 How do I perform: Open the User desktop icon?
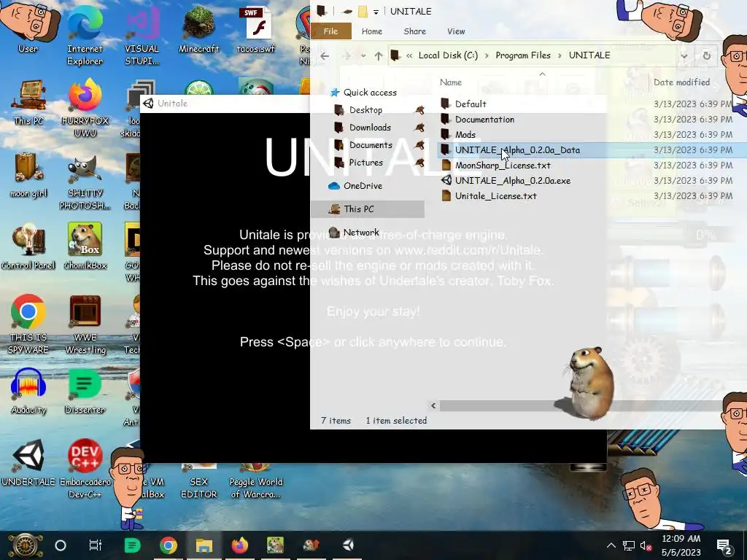[28, 28]
